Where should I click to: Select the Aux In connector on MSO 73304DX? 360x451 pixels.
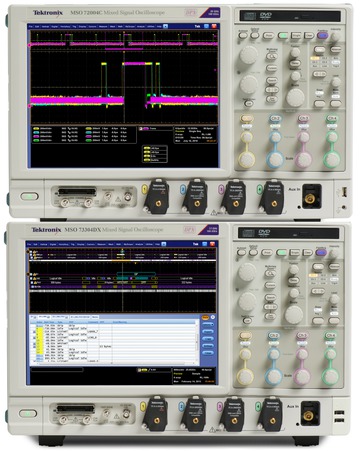(309, 416)
